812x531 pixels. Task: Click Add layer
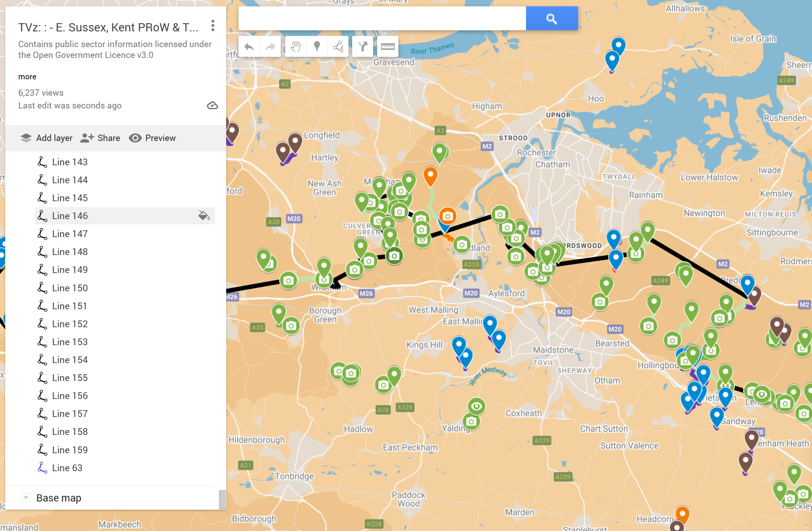point(46,138)
